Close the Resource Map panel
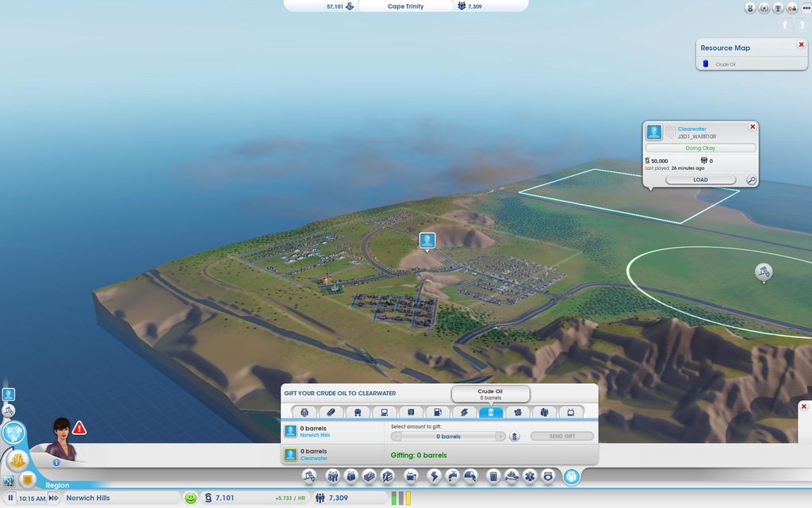Image resolution: width=812 pixels, height=508 pixels. 801,45
